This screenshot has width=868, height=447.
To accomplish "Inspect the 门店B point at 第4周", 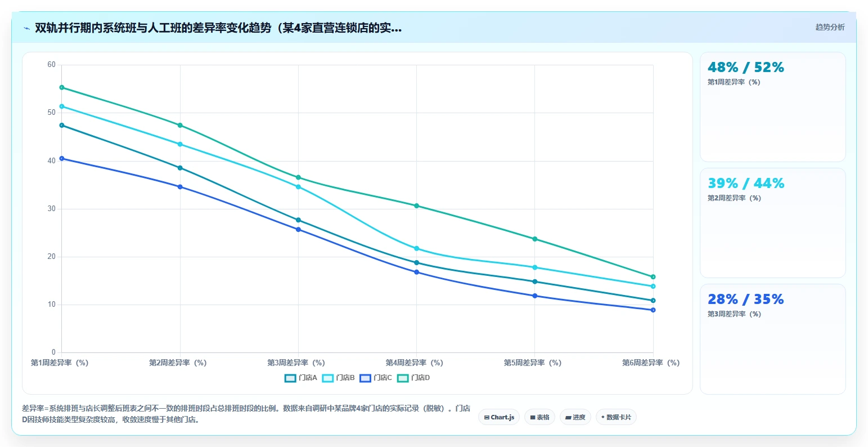I will [417, 248].
